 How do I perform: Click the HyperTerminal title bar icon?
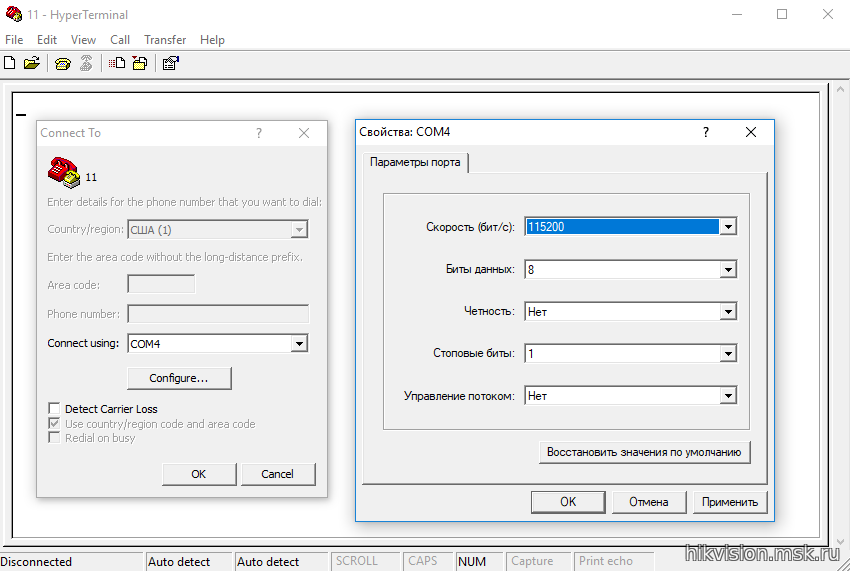14,14
